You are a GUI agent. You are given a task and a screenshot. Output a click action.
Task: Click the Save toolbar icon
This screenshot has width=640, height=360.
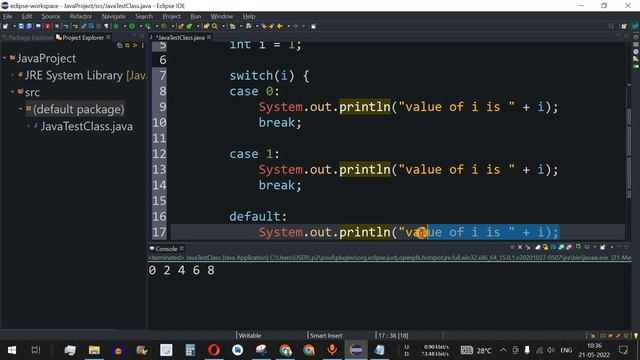[21, 26]
